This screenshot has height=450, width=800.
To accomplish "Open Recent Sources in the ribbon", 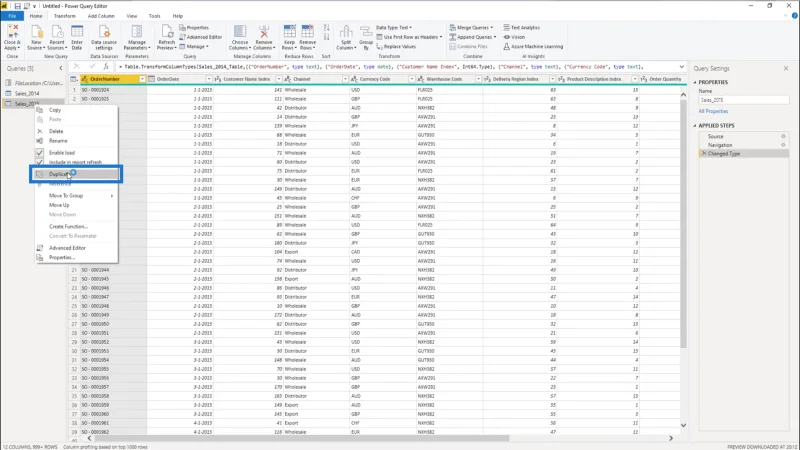I will coord(57,37).
